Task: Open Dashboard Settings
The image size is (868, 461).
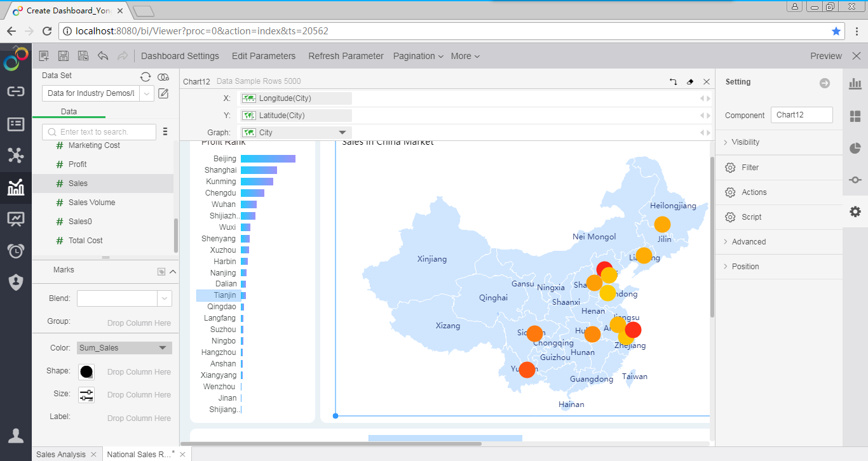Action: (x=180, y=56)
